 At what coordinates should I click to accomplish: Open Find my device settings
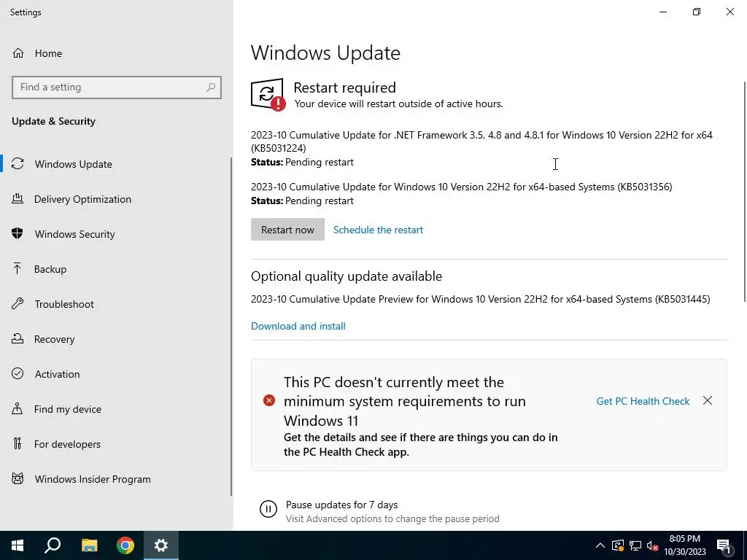click(116, 409)
